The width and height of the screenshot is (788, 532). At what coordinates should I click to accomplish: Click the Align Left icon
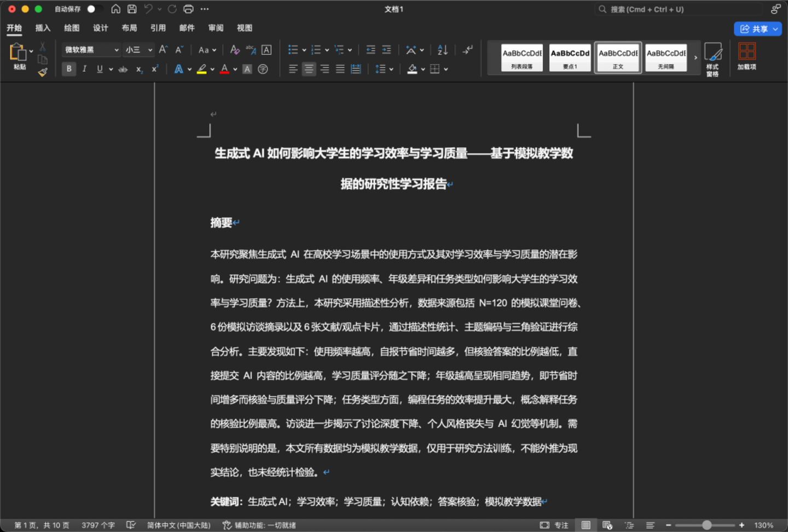pyautogui.click(x=293, y=69)
